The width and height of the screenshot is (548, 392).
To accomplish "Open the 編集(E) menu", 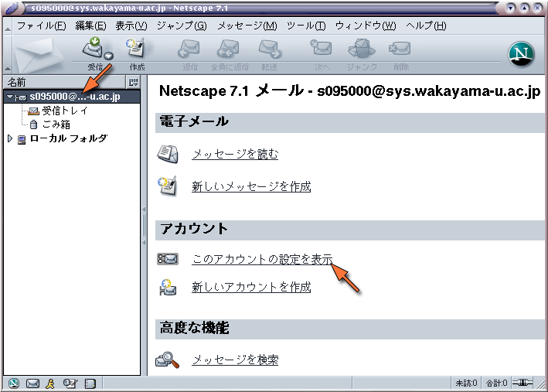I will (x=90, y=26).
